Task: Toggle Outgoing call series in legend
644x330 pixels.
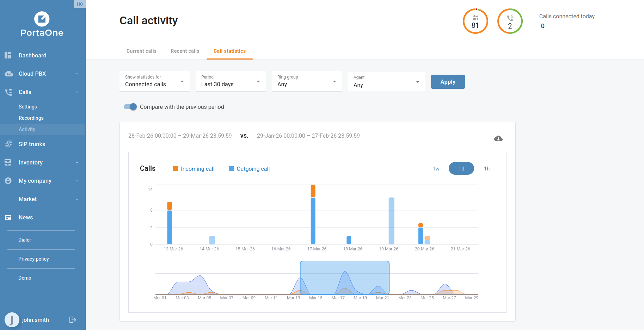Action: tap(249, 169)
